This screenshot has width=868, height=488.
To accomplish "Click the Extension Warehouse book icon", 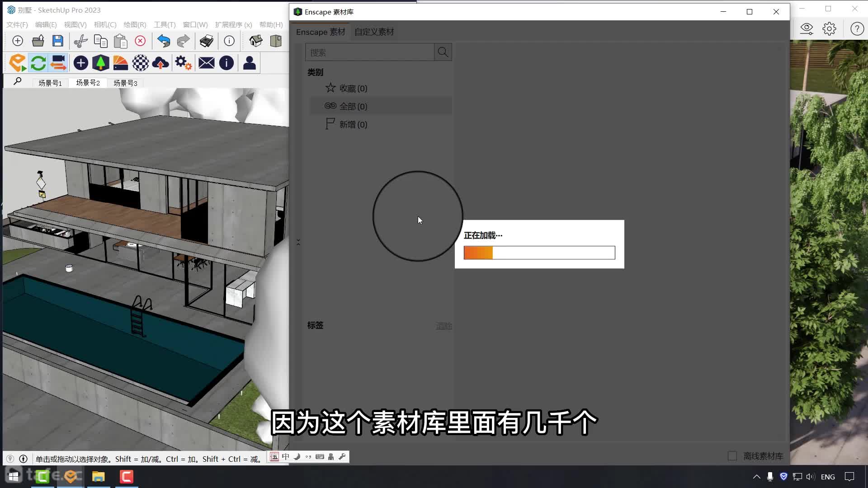I will [275, 41].
